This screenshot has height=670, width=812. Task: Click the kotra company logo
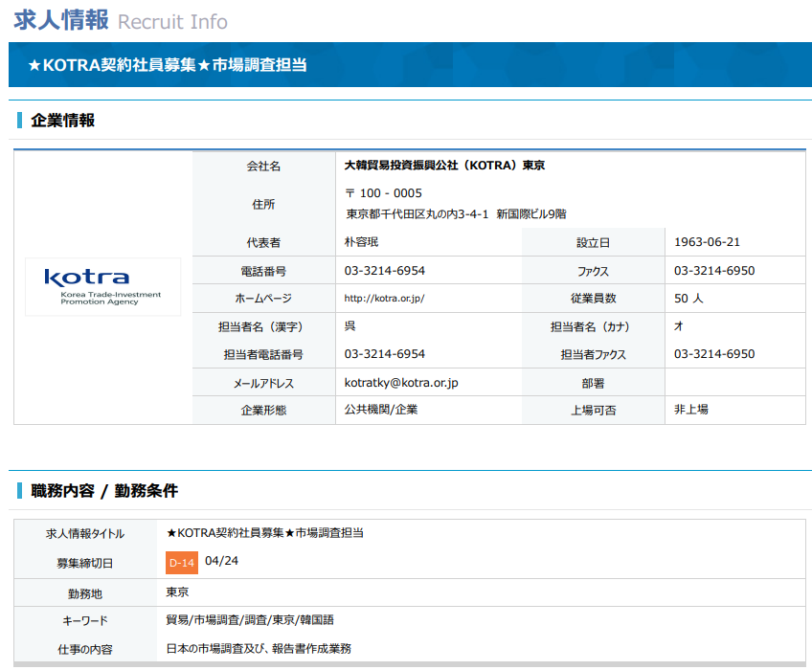point(103,287)
